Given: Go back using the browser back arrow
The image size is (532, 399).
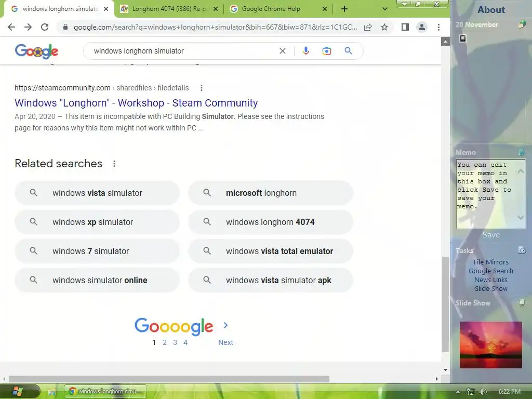Looking at the screenshot, I should click(x=11, y=27).
